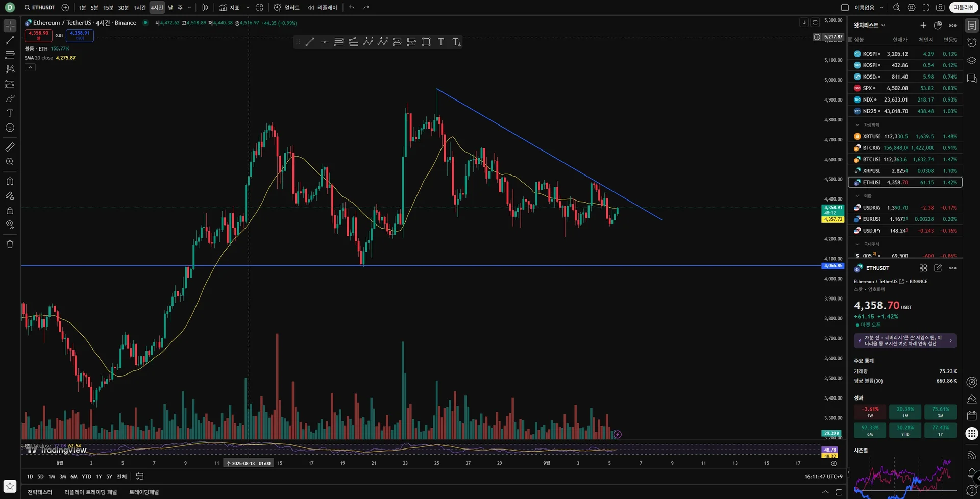
Task: Toggle magnet mode for drawings
Action: [x=10, y=181]
